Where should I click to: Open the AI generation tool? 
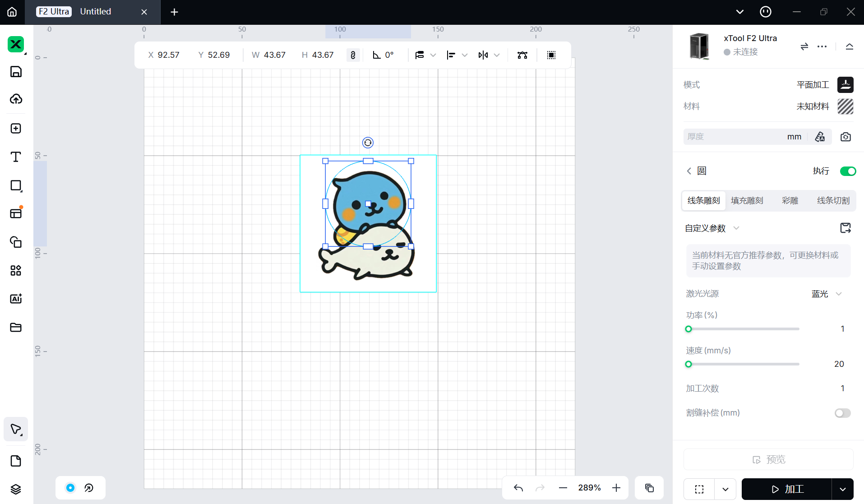(16, 299)
